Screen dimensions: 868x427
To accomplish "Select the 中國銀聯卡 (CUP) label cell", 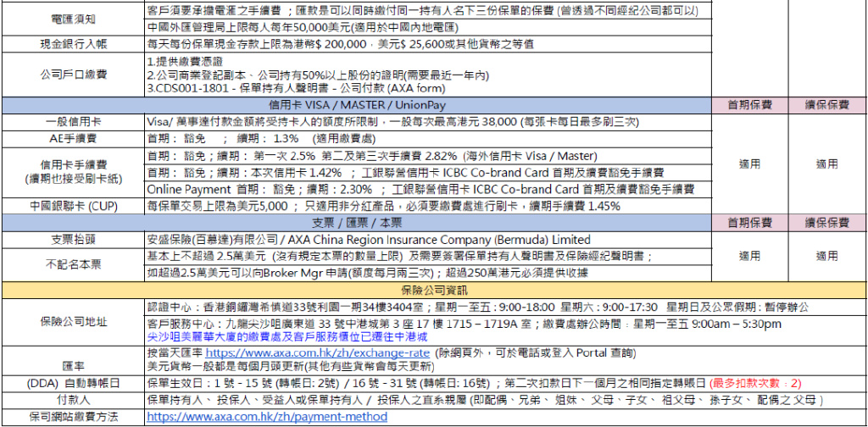I will click(72, 207).
